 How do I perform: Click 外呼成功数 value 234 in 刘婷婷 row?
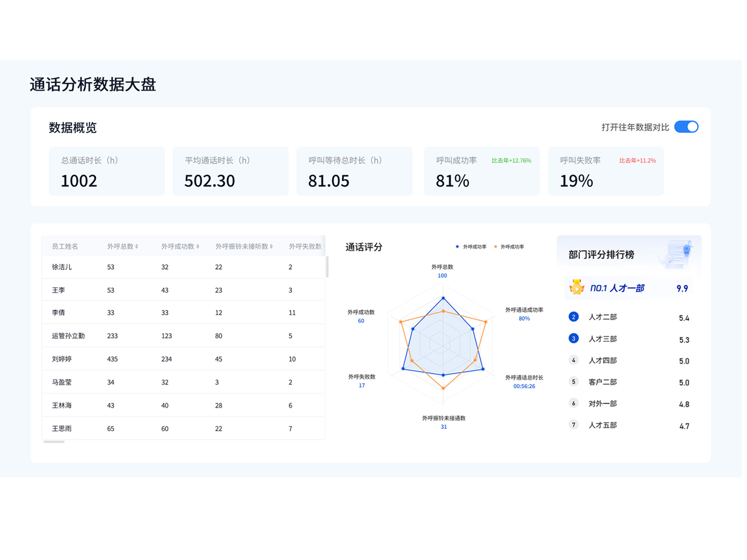pos(167,359)
